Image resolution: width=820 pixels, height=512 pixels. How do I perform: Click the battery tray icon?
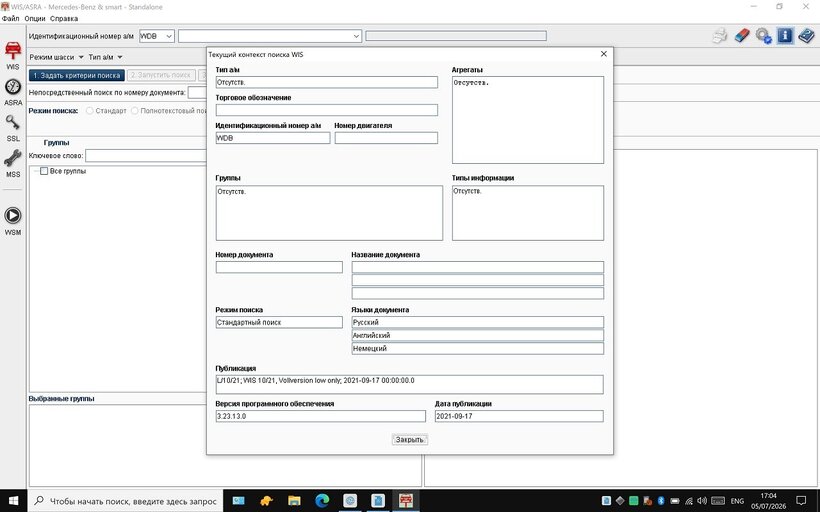[x=675, y=501]
